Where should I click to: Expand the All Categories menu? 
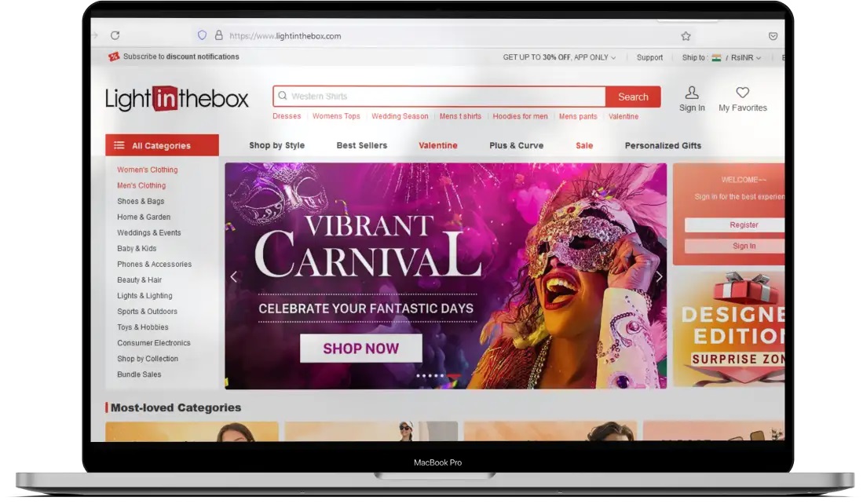point(162,145)
